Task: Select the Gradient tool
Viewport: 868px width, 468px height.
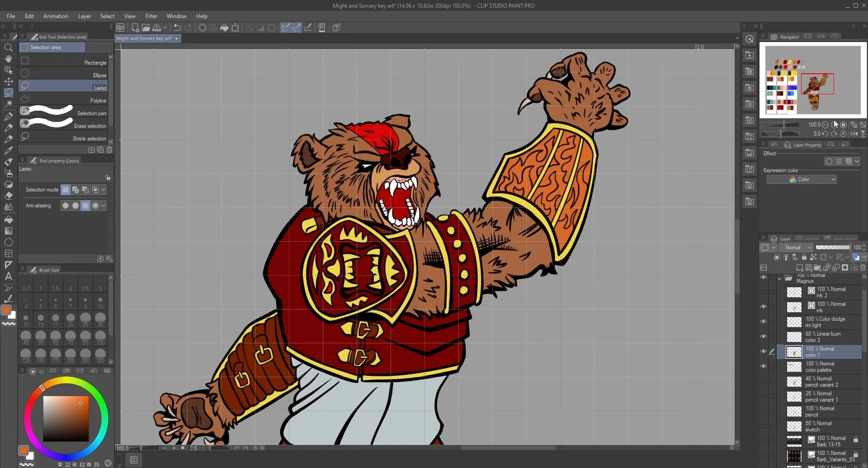Action: point(9,231)
